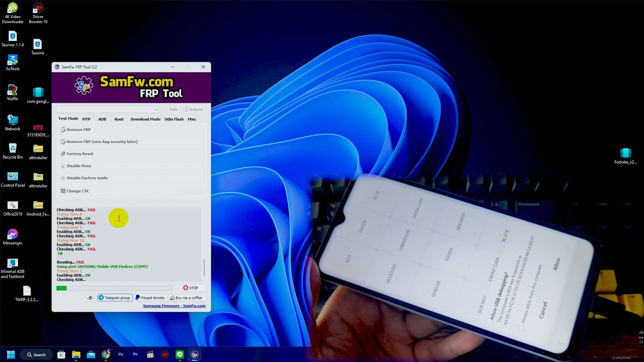This screenshot has width=644, height=362.
Task: Open 4K Video Downloader desktop icon
Action: point(13,13)
